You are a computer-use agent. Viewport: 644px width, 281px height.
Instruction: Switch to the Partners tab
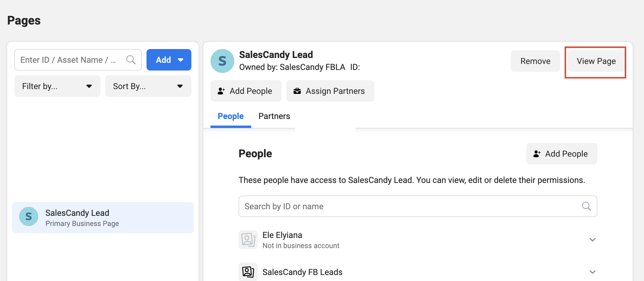tap(274, 116)
